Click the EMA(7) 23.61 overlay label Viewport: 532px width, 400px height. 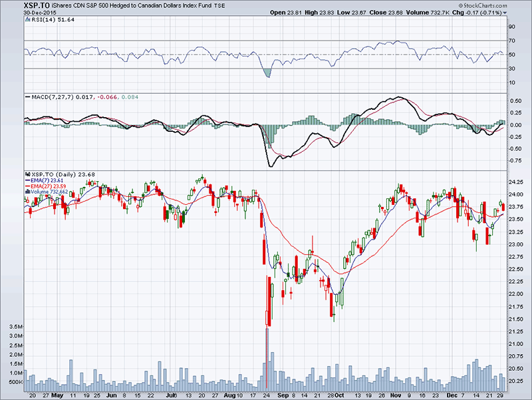pos(48,181)
